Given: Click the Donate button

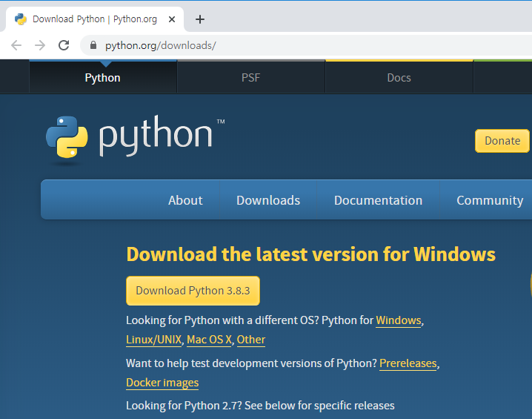Looking at the screenshot, I should coord(502,141).
